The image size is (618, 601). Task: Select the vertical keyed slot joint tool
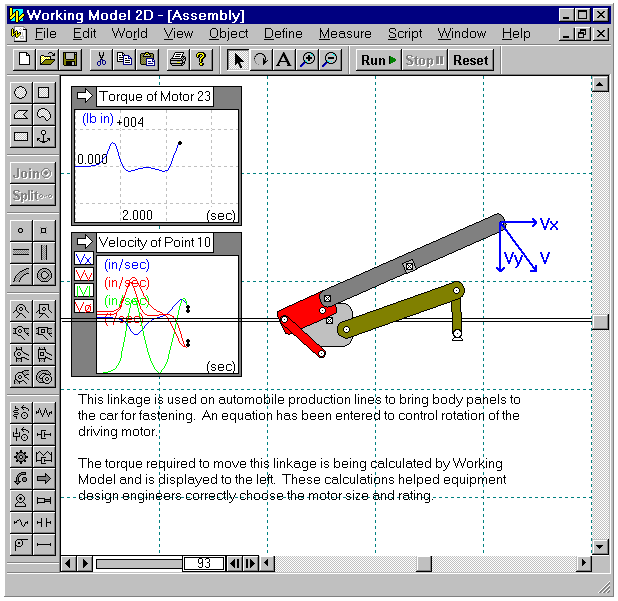pos(44,355)
